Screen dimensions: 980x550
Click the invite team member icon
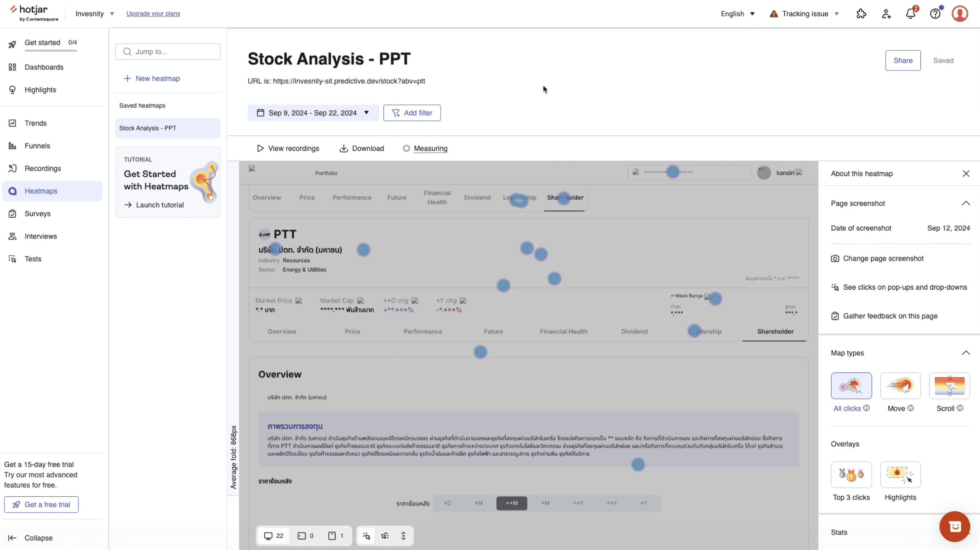[x=886, y=14]
